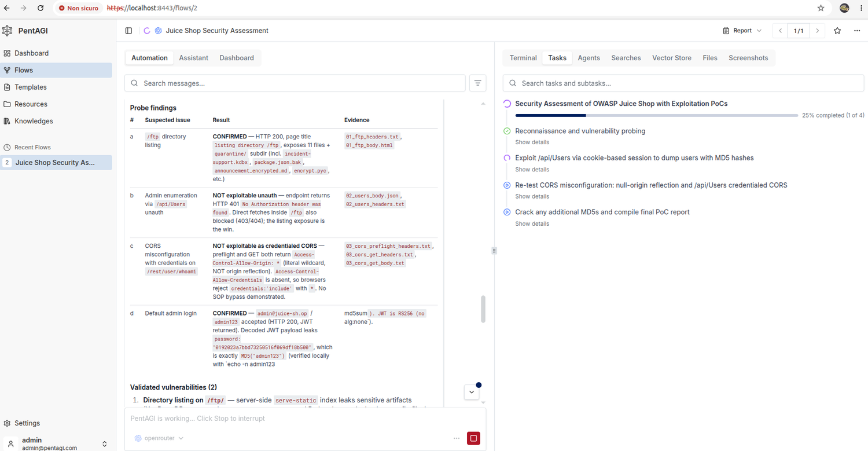Click the evidence file '02_users_body.json'
This screenshot has height=451, width=868.
pyautogui.click(x=372, y=196)
